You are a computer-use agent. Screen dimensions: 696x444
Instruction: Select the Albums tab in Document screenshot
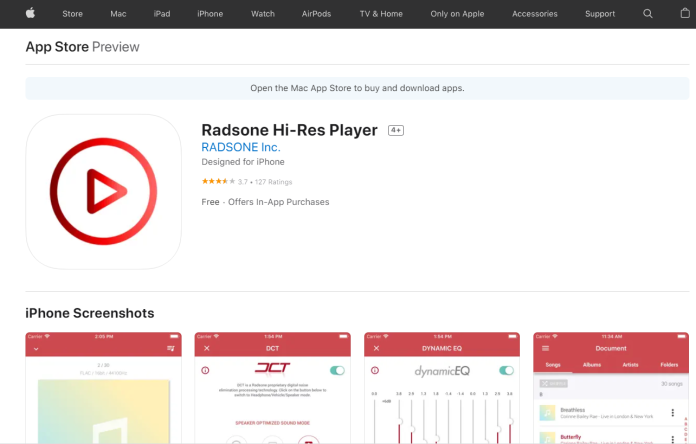(x=592, y=365)
